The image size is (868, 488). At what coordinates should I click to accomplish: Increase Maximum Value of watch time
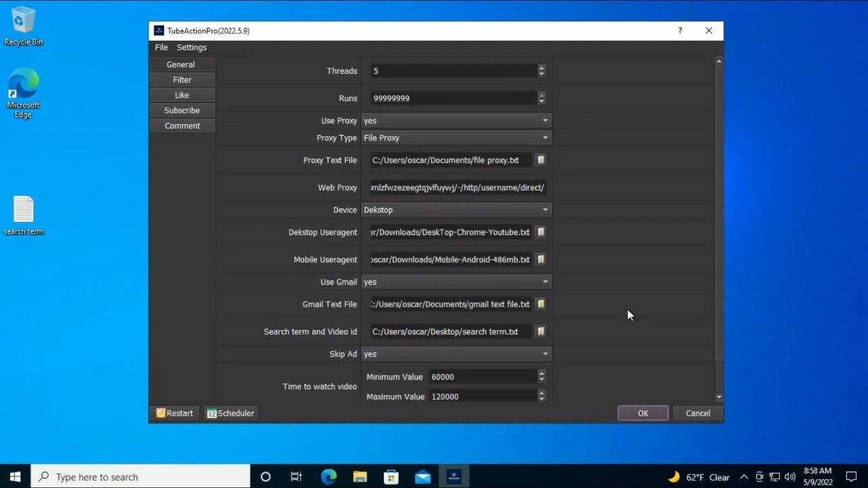coord(541,393)
